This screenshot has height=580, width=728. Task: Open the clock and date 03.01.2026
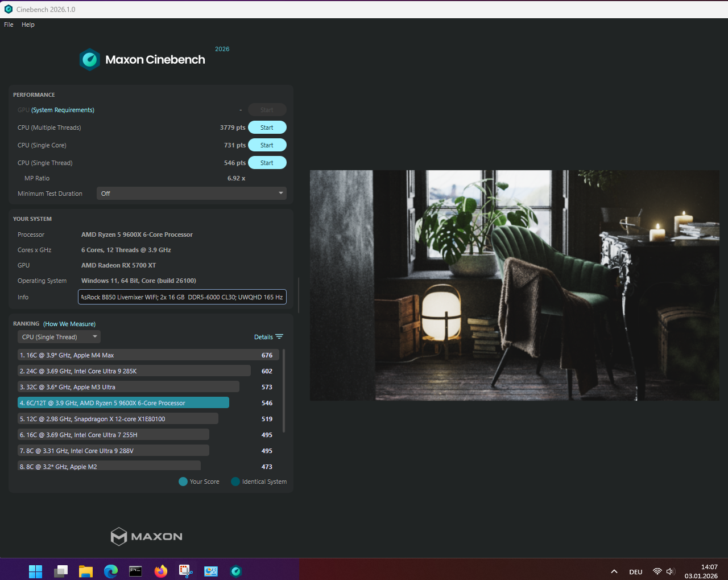tap(701, 571)
